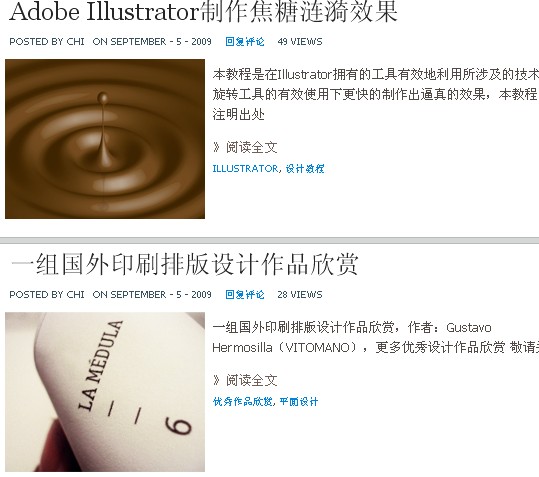This screenshot has width=539, height=477.
Task: Click the LA MÉDULA thumbnail image
Action: (105, 392)
